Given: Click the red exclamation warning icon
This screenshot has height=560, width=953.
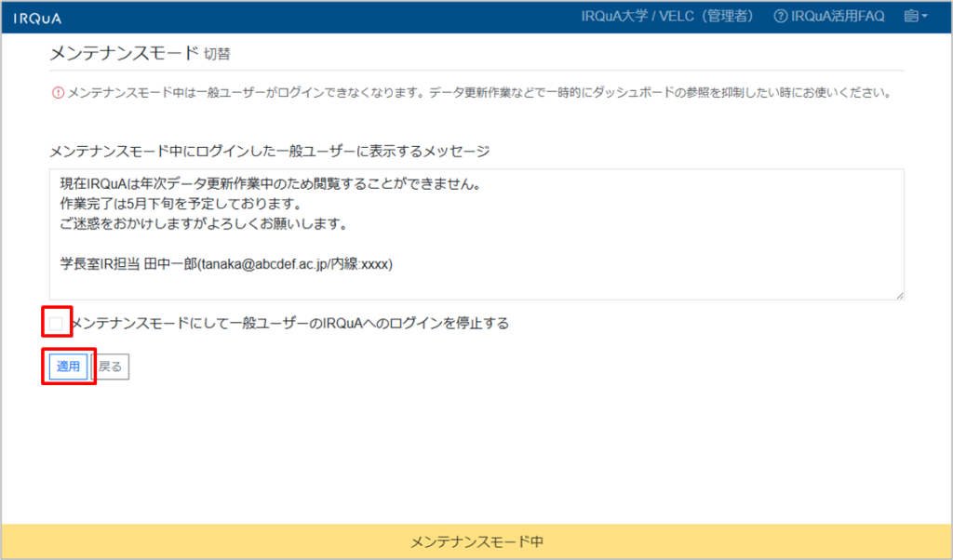Looking at the screenshot, I should coord(58,93).
